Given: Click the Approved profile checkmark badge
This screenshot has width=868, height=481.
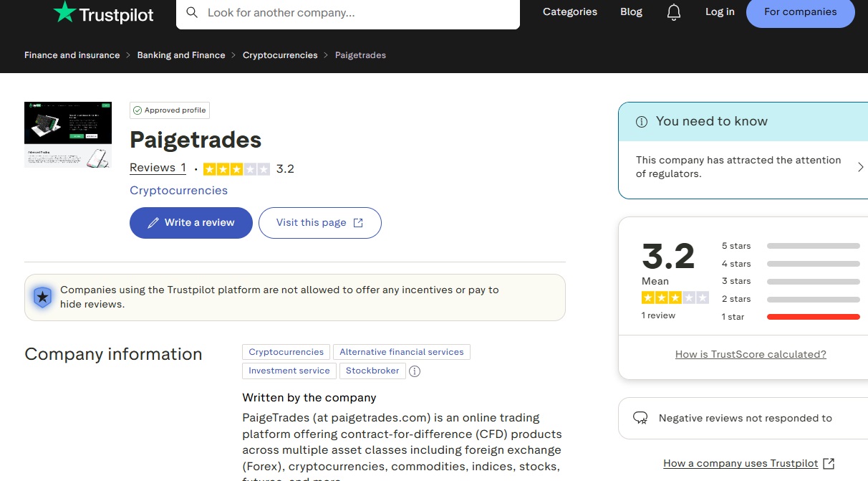Looking at the screenshot, I should (x=138, y=110).
